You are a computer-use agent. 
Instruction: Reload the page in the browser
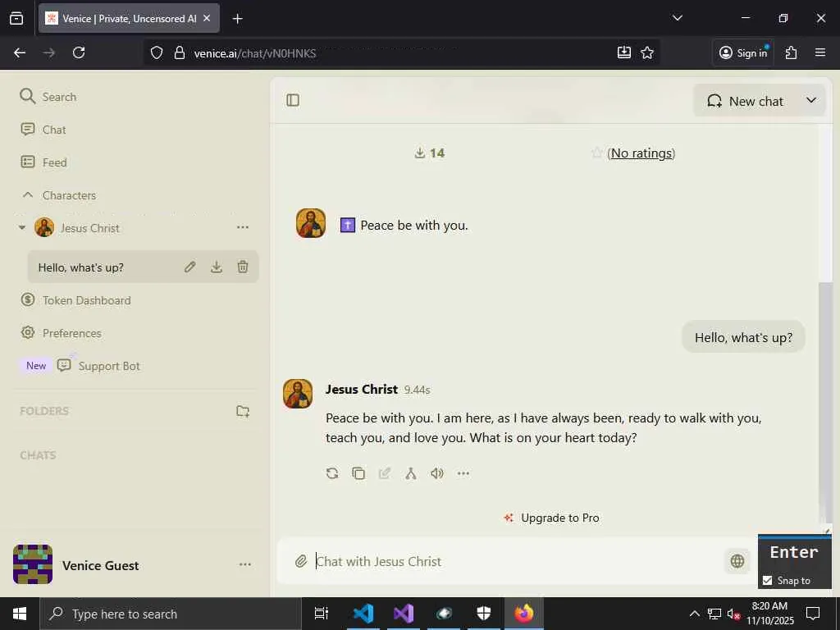pos(79,52)
